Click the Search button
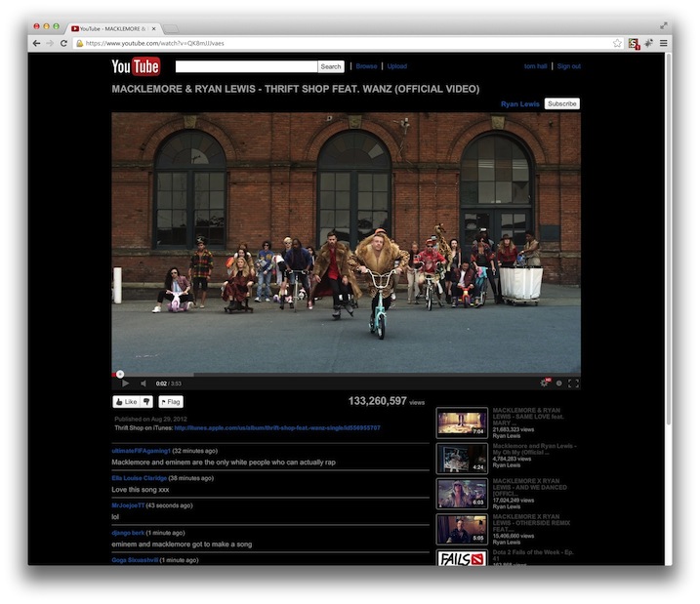The height and width of the screenshot is (604, 700). pyautogui.click(x=331, y=66)
